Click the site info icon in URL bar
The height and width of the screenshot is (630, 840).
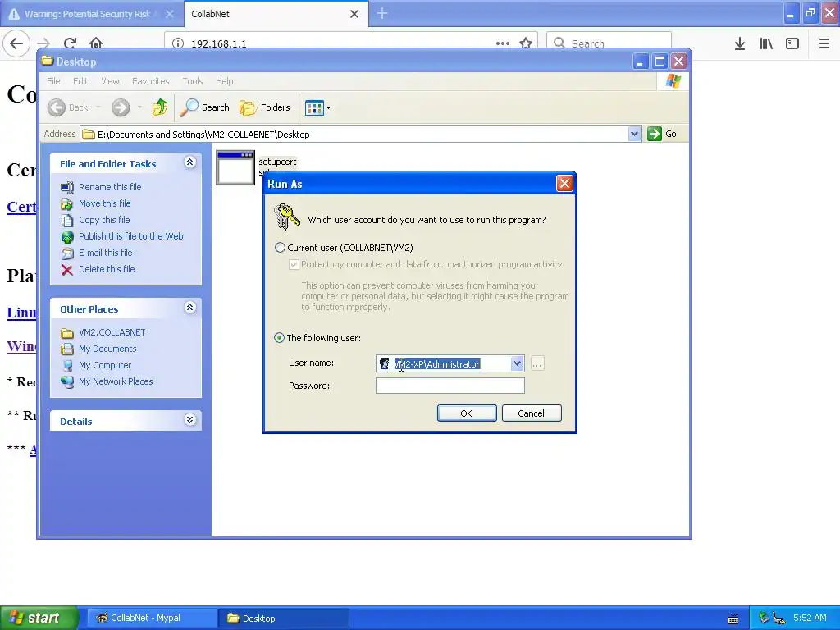click(178, 43)
